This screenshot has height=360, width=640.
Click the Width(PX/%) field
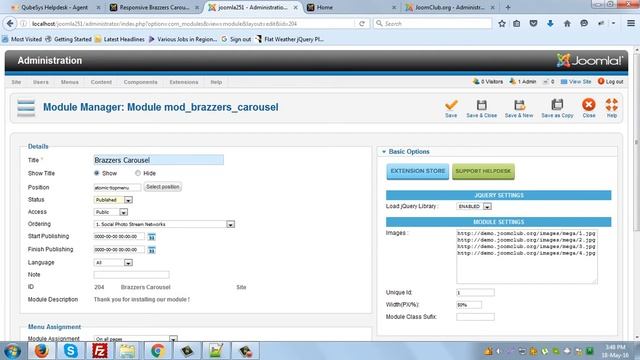click(x=469, y=305)
